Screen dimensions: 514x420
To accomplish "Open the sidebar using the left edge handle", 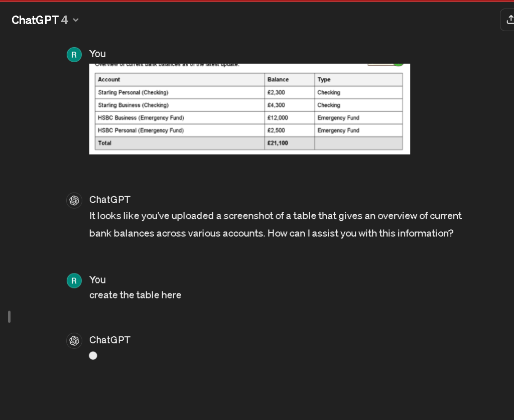I will [9, 317].
